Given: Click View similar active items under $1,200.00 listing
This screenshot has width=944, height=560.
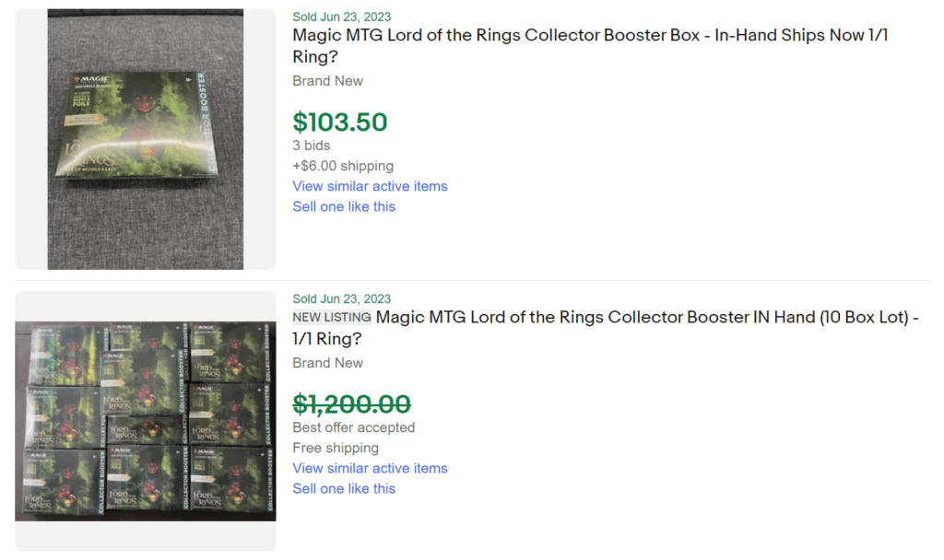Looking at the screenshot, I should point(370,468).
